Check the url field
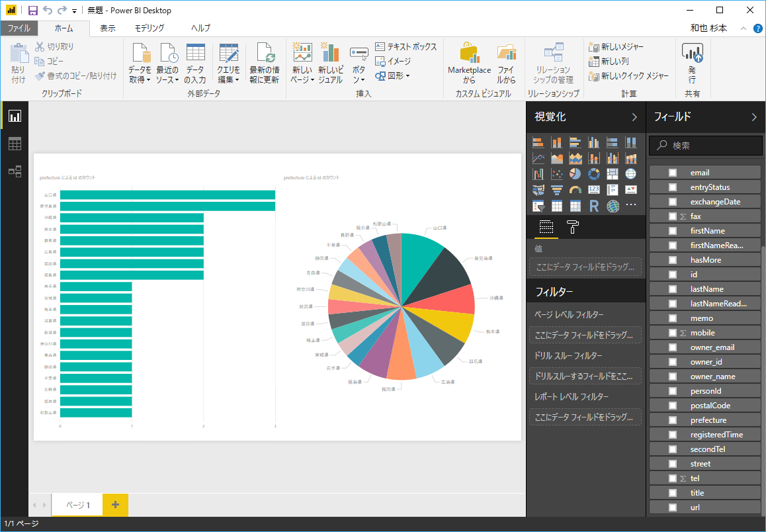Image resolution: width=766 pixels, height=532 pixels. point(673,507)
